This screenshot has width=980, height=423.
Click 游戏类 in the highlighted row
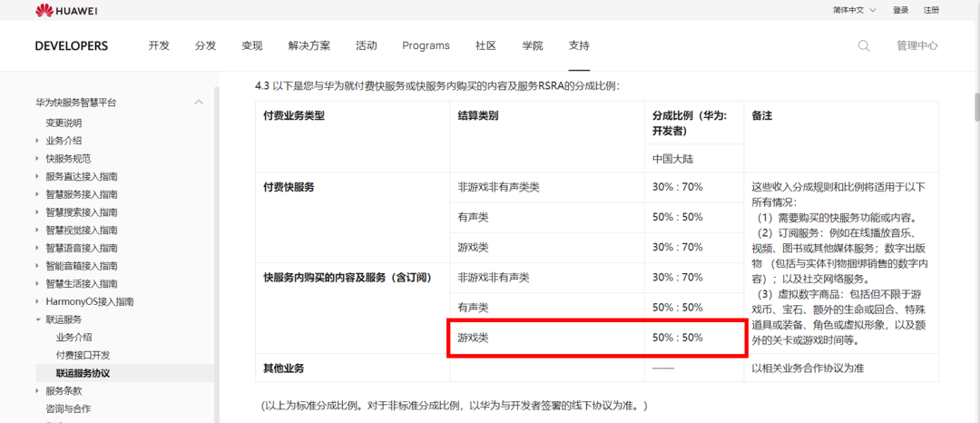(473, 338)
